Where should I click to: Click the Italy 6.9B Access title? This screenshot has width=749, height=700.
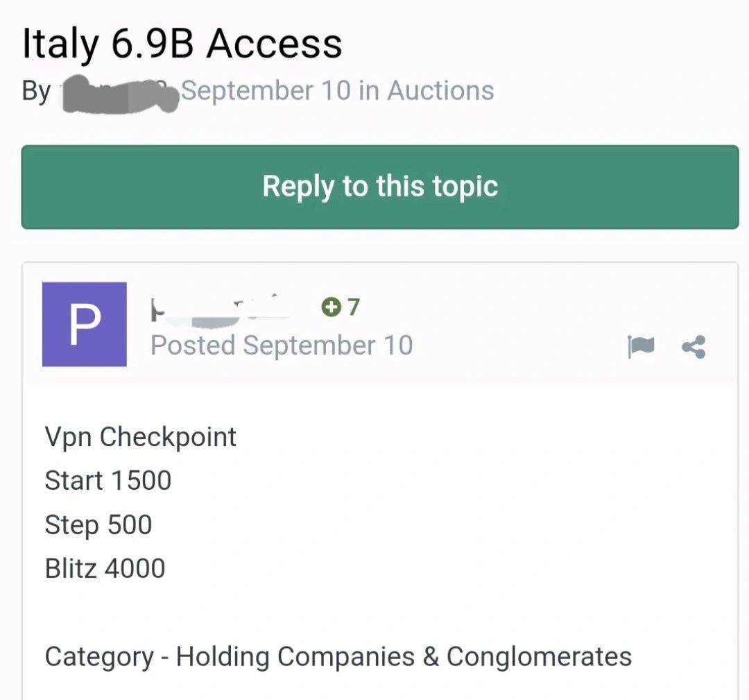click(x=182, y=44)
